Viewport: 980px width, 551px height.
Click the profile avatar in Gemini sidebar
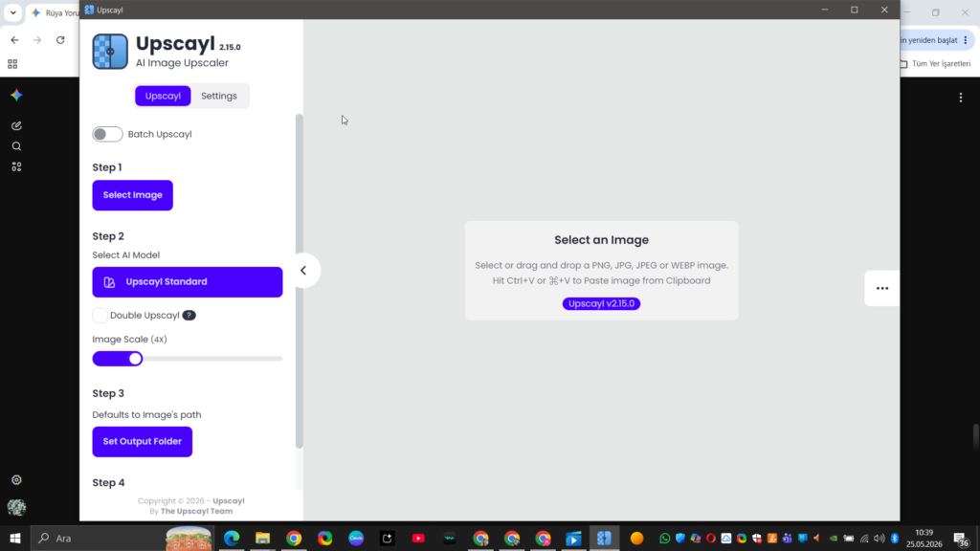tap(17, 507)
